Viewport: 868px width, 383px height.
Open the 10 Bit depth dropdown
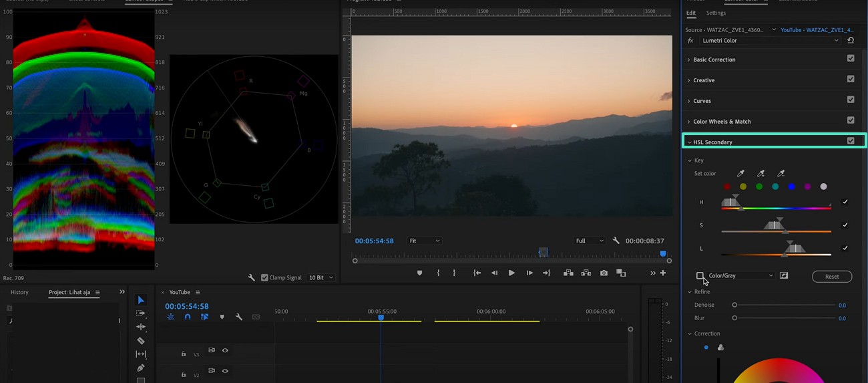pyautogui.click(x=320, y=277)
